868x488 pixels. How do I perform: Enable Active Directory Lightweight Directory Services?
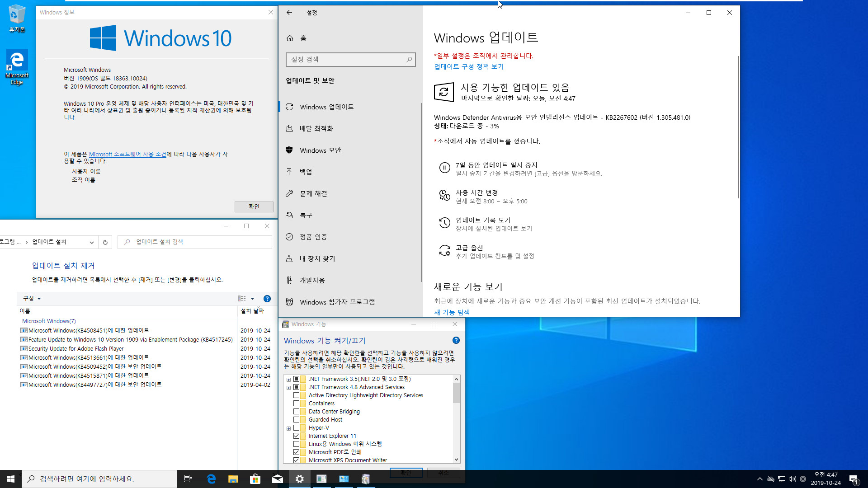pos(297,395)
